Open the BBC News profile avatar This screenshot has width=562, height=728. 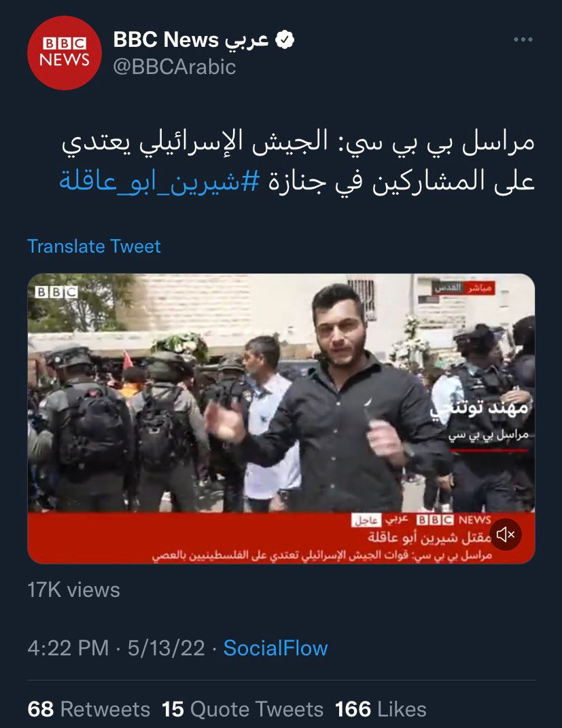click(64, 52)
